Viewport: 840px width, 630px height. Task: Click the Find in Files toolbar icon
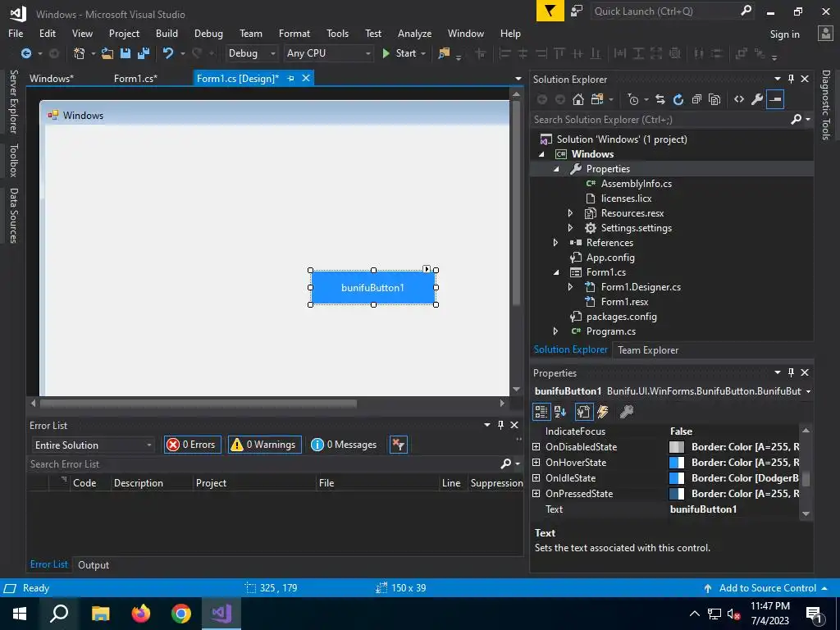click(x=444, y=53)
